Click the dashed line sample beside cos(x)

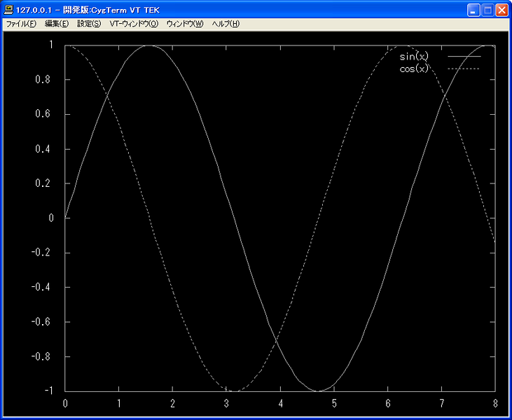(464, 69)
